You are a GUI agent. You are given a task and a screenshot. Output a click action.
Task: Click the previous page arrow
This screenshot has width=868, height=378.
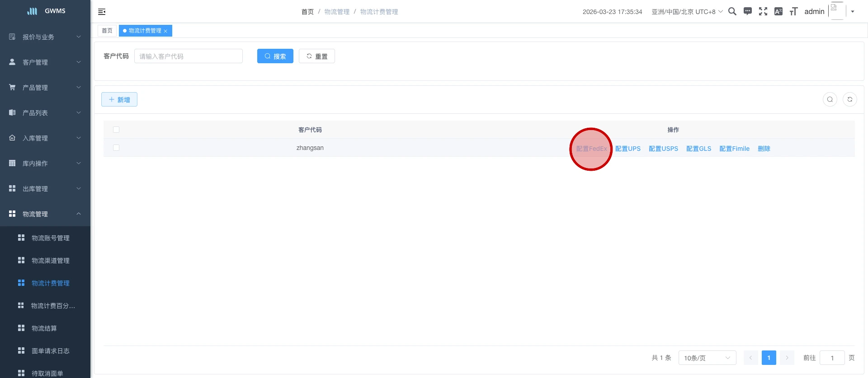coord(751,358)
